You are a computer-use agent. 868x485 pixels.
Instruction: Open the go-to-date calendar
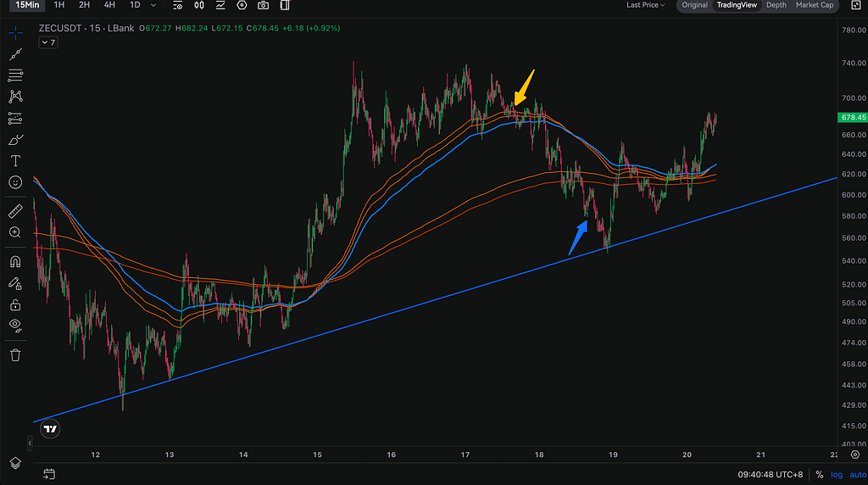tap(49, 474)
